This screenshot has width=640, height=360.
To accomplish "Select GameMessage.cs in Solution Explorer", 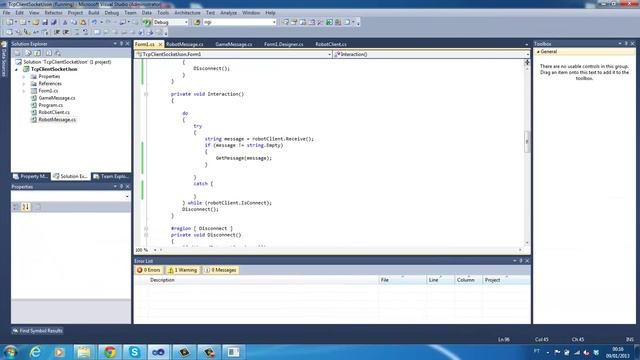I will tap(57, 98).
